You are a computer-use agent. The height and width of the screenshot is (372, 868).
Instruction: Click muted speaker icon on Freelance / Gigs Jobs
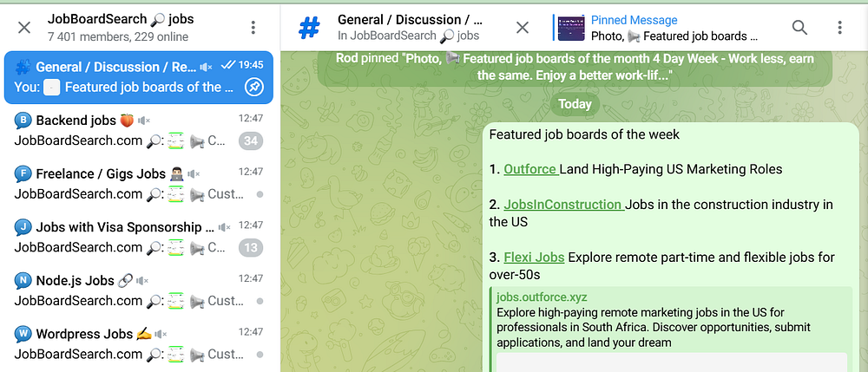coord(194,174)
